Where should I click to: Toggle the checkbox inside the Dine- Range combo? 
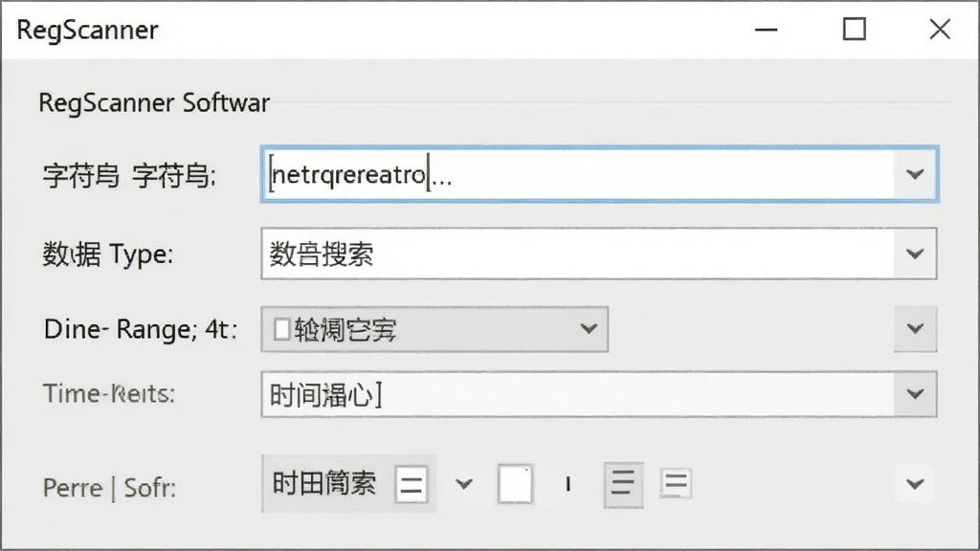pyautogui.click(x=282, y=329)
